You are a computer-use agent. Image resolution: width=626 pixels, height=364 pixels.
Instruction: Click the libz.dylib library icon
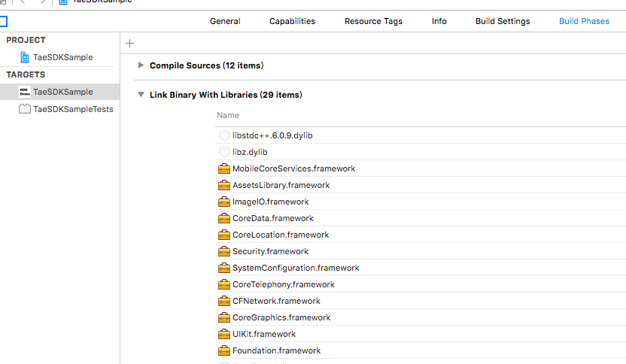224,152
